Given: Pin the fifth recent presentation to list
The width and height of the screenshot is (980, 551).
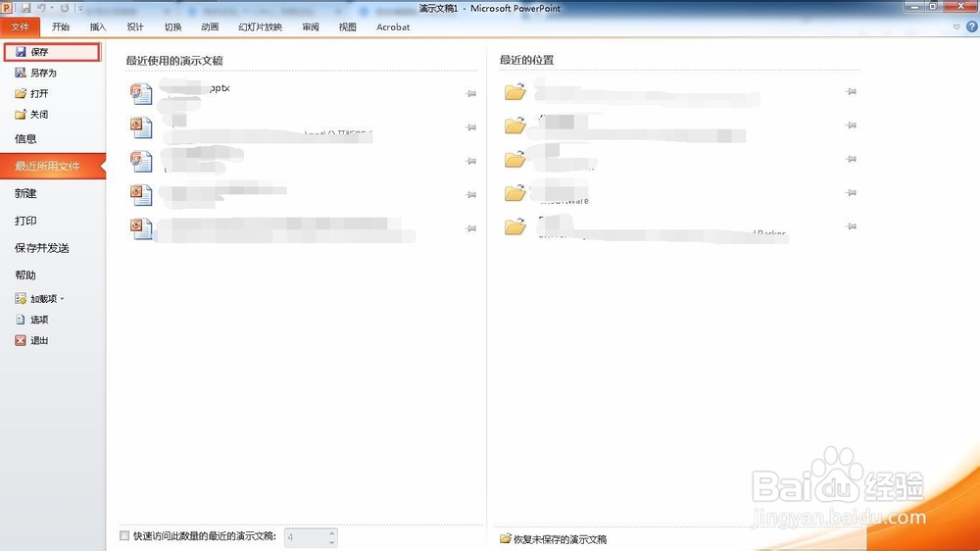Looking at the screenshot, I should (470, 228).
